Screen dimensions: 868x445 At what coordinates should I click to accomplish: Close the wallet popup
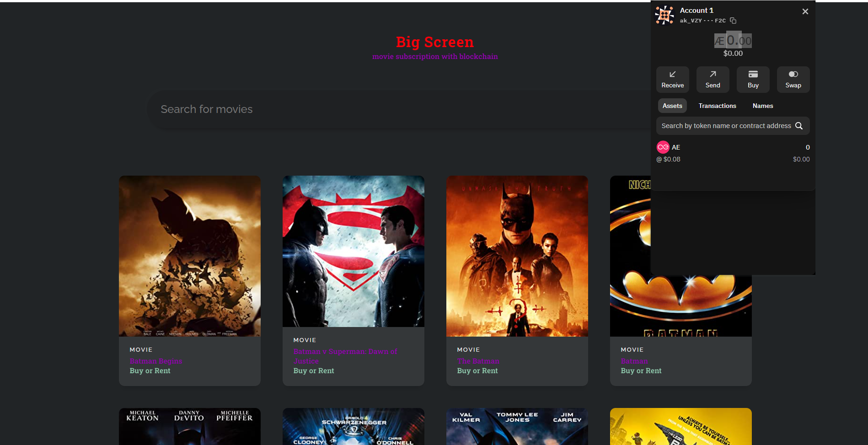[805, 11]
